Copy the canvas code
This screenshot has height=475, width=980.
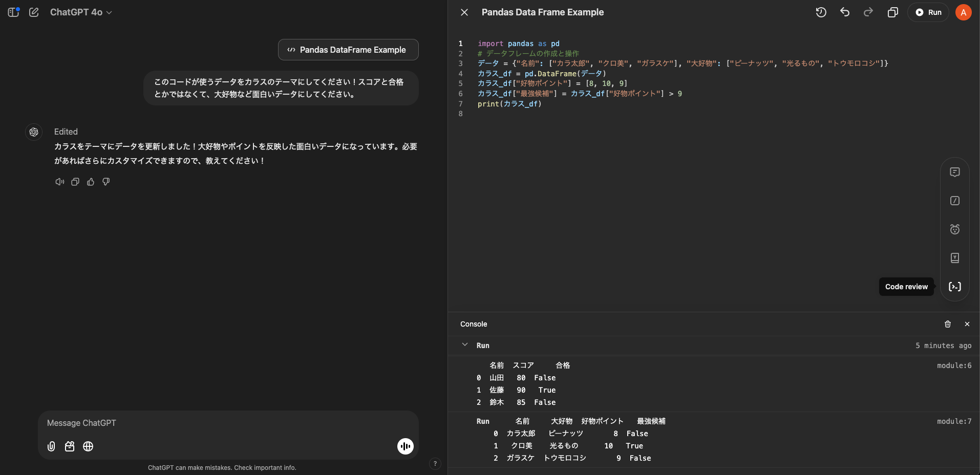pyautogui.click(x=893, y=12)
